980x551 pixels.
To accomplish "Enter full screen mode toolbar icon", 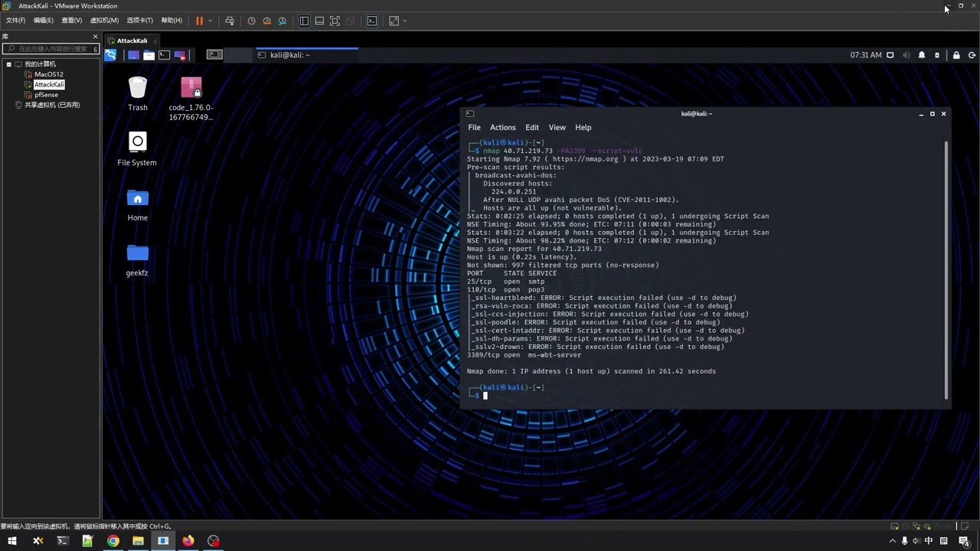I will [x=335, y=21].
